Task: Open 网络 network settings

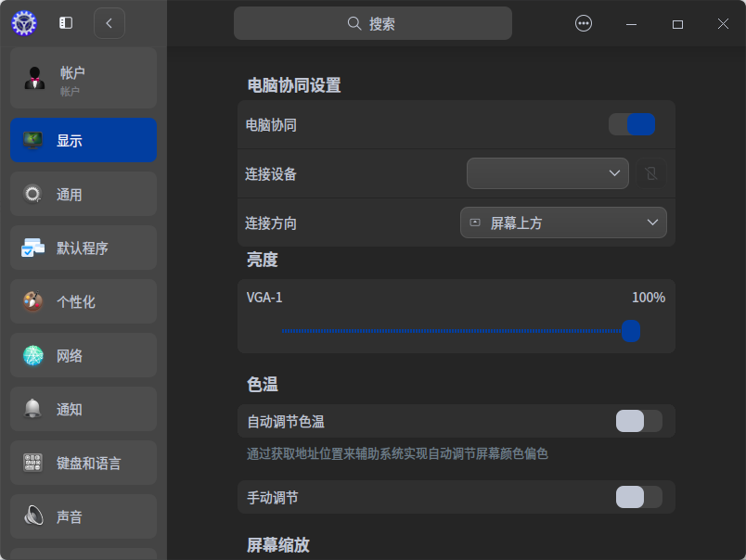Action: [84, 355]
